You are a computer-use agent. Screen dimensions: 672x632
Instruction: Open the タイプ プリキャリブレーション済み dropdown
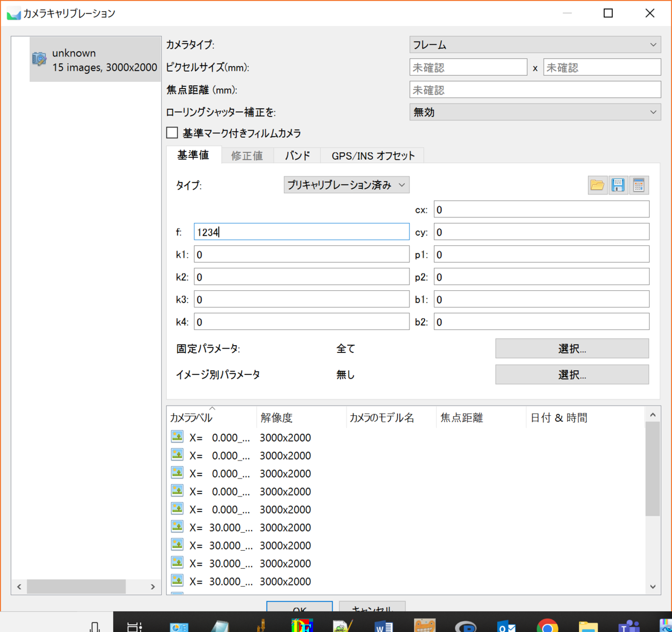tap(346, 185)
